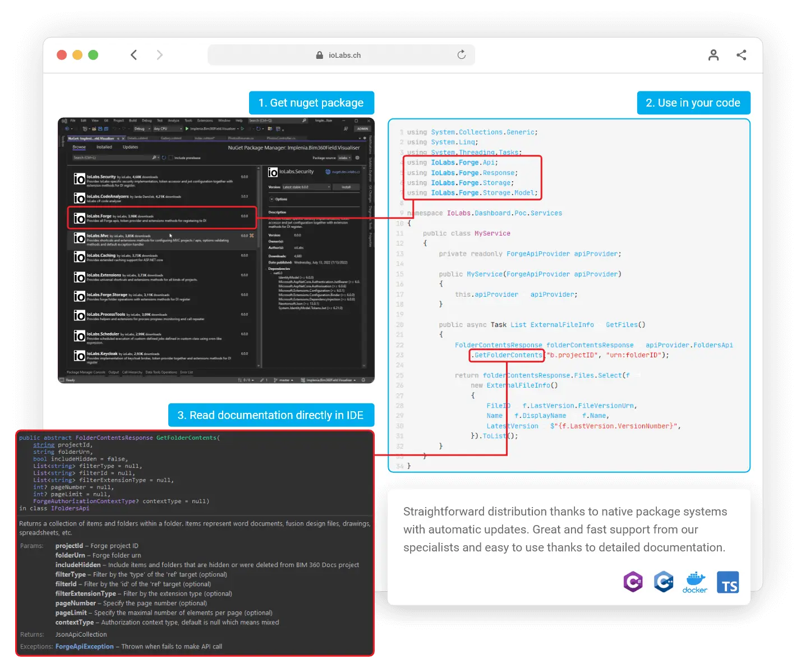
Task: Enable the Include prerelease checkbox
Action: (171, 158)
